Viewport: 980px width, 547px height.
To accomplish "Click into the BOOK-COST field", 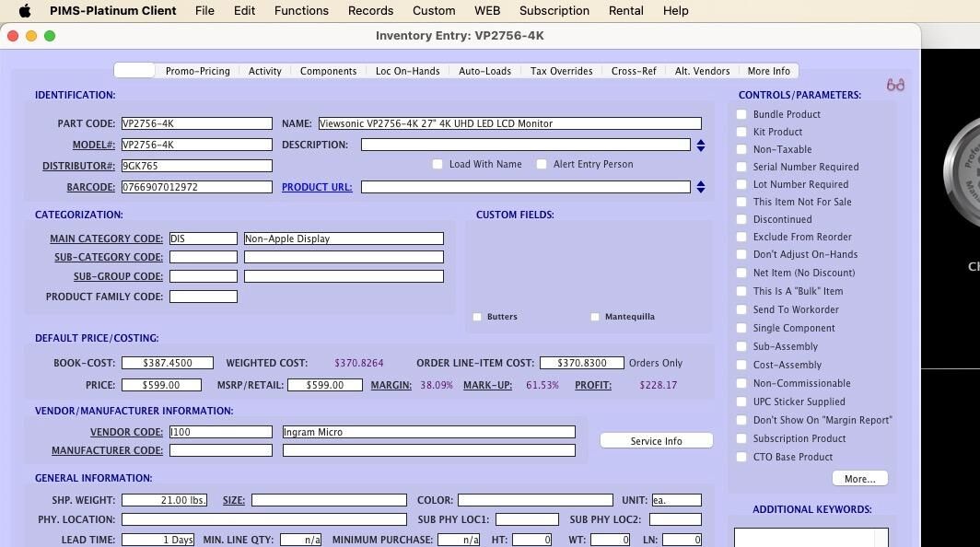I will tap(168, 363).
